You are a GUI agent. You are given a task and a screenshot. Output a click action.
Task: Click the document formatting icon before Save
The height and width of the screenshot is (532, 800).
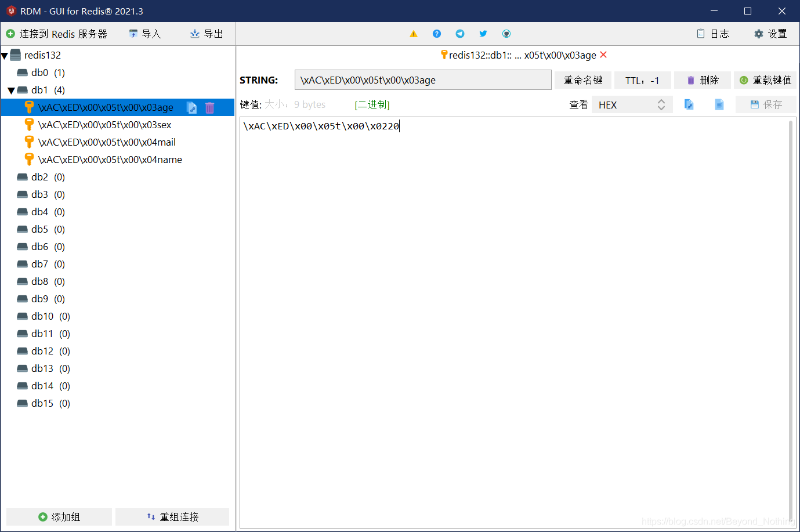[719, 104]
